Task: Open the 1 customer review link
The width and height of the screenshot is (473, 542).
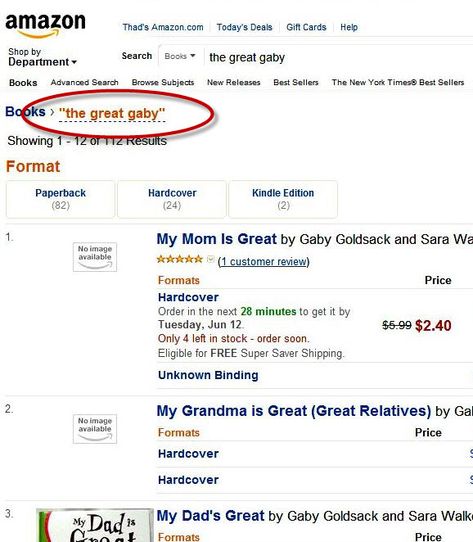Action: click(264, 262)
